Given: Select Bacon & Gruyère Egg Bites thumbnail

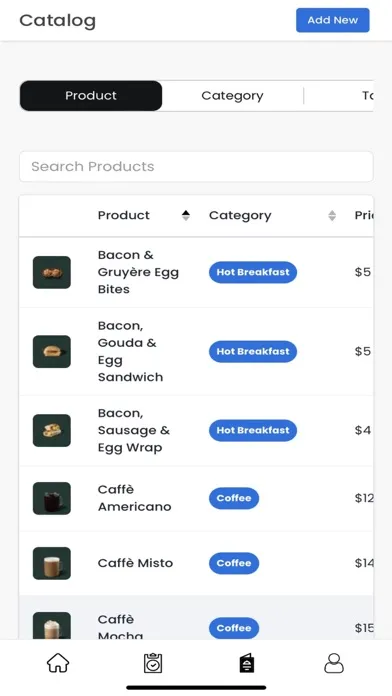Looking at the screenshot, I should [x=52, y=272].
